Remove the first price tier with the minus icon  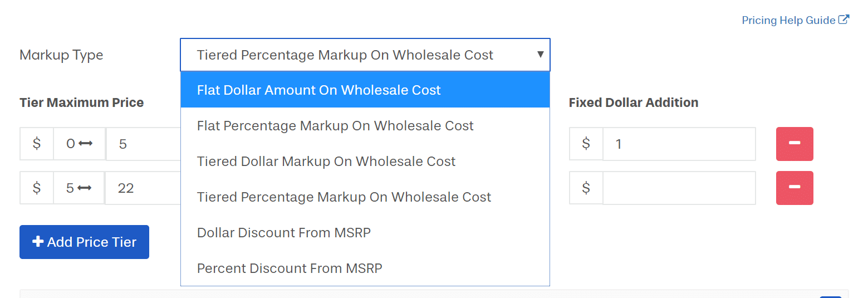(795, 144)
